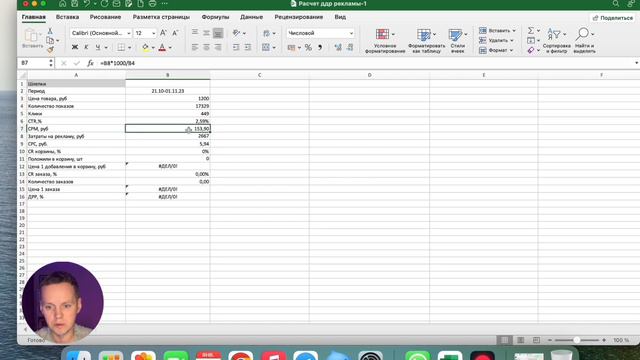Open the Данные tab

click(x=251, y=17)
